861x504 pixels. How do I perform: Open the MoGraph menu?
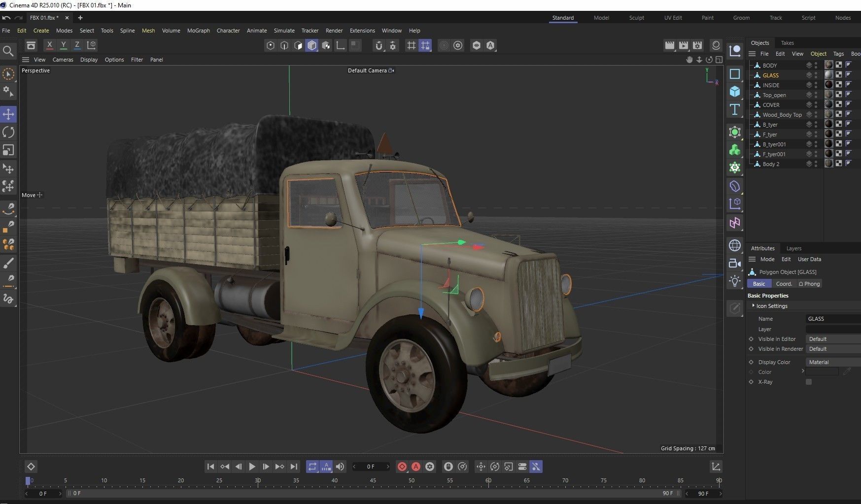198,31
